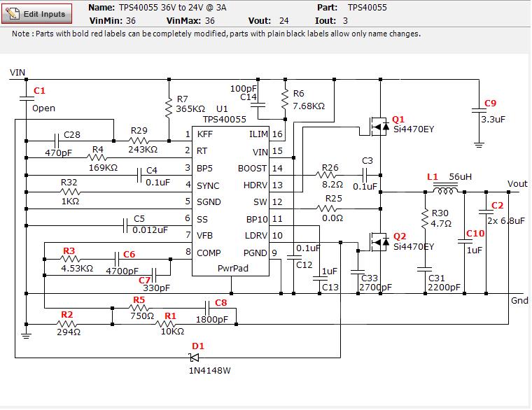Screen dimensions: 532x410
Task: Click the red R2 resistor label
Action: (66, 315)
